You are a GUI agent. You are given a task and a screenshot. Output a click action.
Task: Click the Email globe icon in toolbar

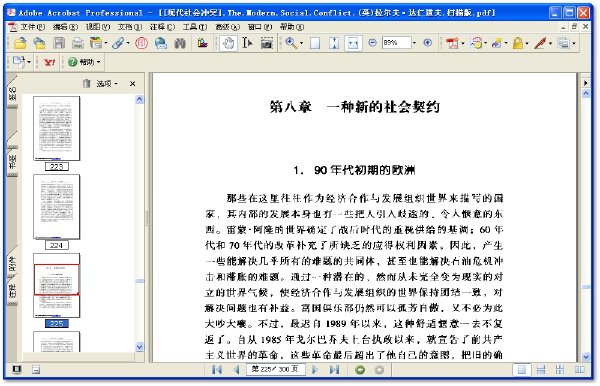pos(161,43)
